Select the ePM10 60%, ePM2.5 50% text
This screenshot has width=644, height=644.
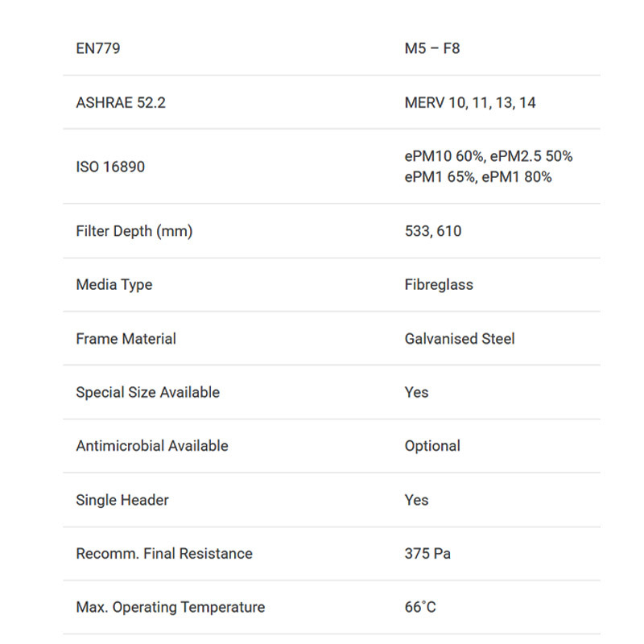489,156
